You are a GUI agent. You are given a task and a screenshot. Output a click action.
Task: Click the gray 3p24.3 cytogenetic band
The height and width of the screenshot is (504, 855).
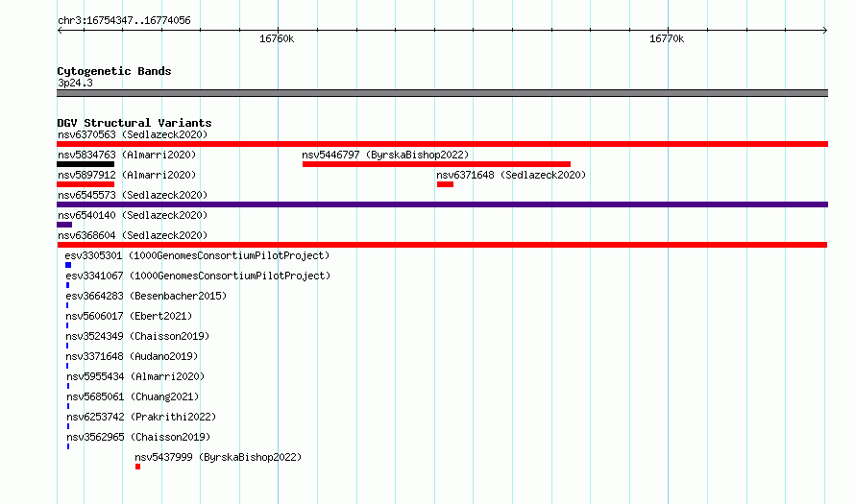coord(442,93)
